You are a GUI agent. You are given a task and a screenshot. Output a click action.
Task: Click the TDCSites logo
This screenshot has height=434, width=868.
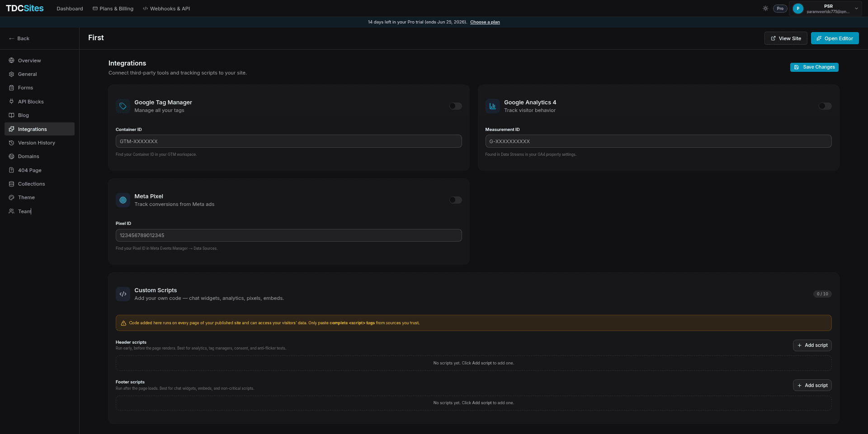pyautogui.click(x=25, y=9)
